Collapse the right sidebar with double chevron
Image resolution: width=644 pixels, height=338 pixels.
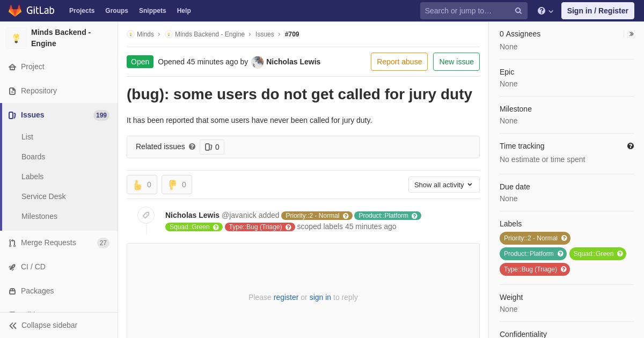(631, 34)
